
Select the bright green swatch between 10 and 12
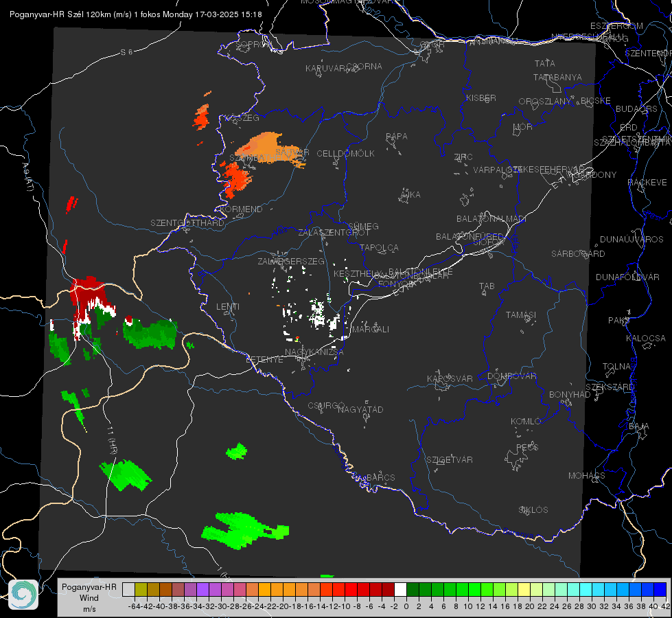[474, 589]
